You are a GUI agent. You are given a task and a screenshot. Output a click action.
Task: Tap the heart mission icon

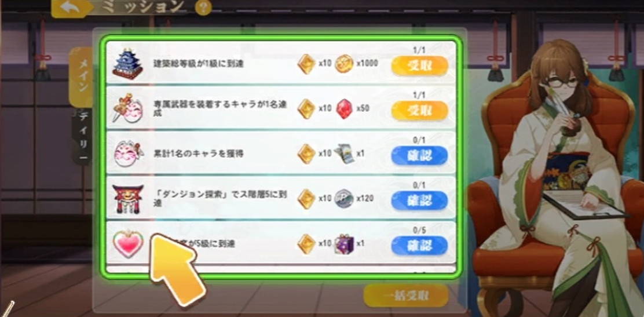(x=128, y=243)
